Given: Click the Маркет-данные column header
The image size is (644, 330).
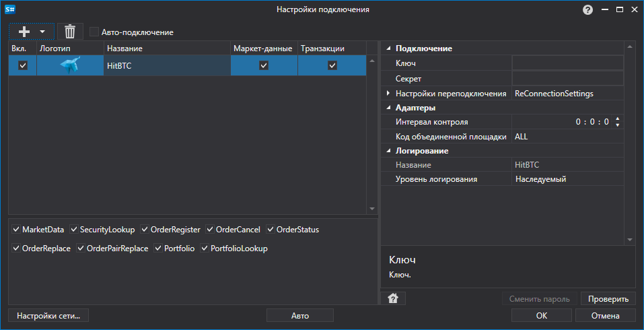Looking at the screenshot, I should tap(264, 48).
